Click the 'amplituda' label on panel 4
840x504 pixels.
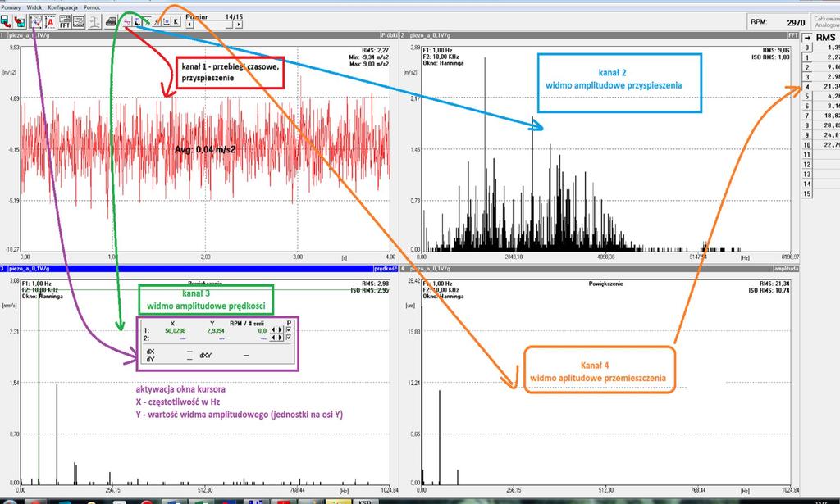pyautogui.click(x=787, y=269)
